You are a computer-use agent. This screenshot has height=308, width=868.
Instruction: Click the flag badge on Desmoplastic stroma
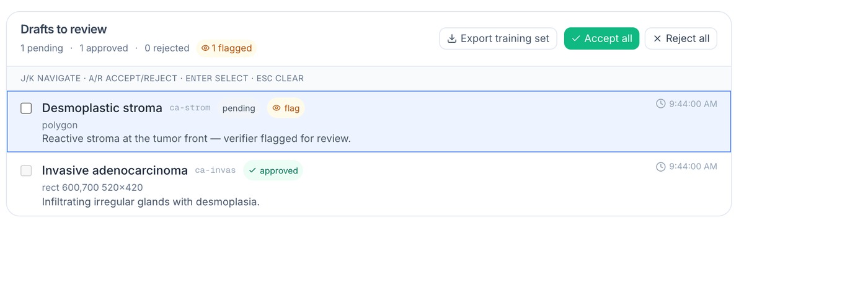(286, 108)
